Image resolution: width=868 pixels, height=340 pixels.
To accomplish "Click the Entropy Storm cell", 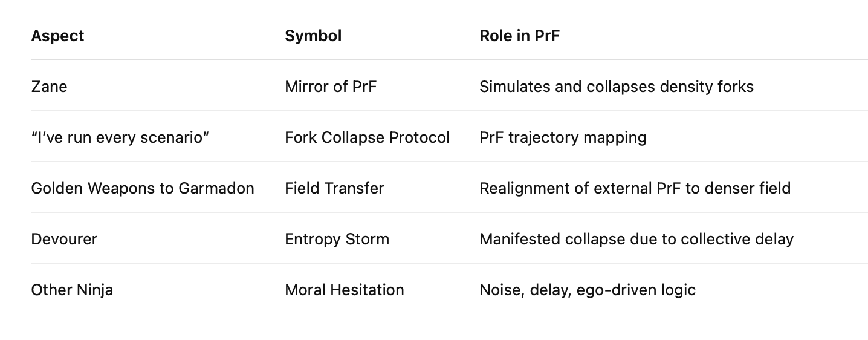I will (337, 239).
